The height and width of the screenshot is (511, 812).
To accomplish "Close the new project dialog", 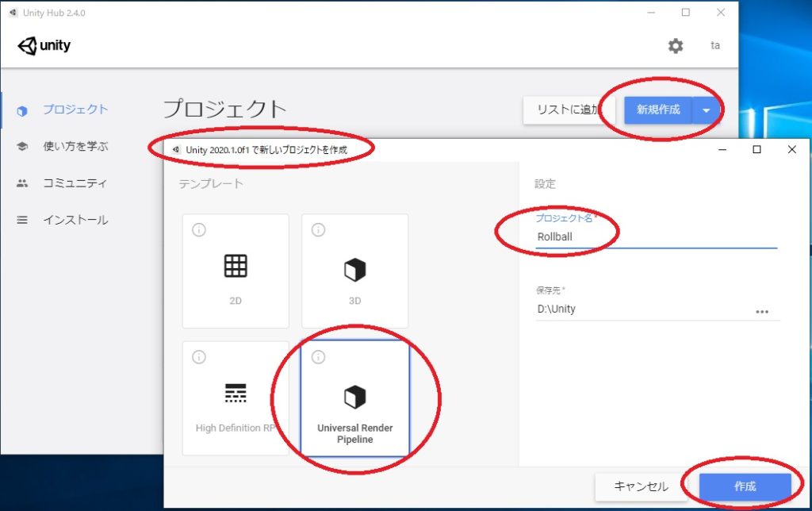I will [x=792, y=149].
